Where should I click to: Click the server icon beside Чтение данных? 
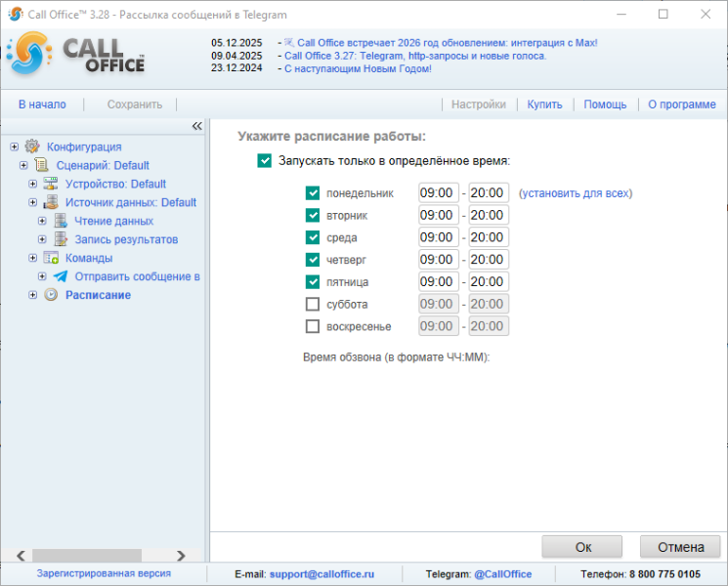pos(61,221)
